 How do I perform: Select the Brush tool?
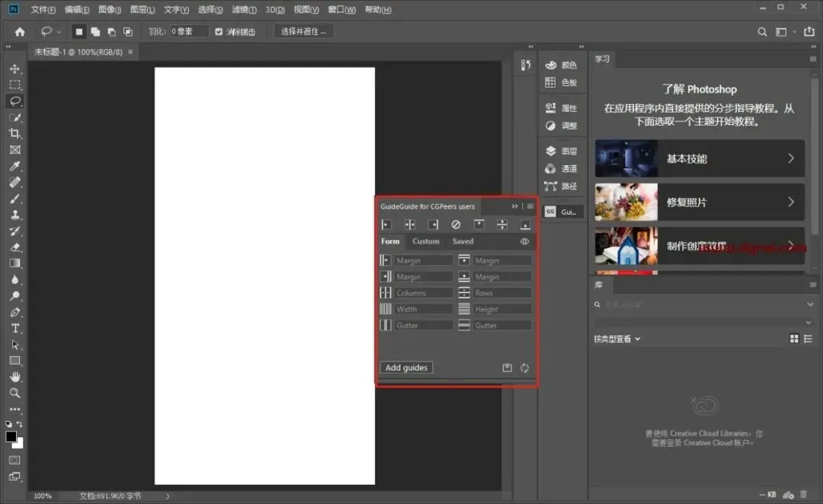pyautogui.click(x=14, y=199)
